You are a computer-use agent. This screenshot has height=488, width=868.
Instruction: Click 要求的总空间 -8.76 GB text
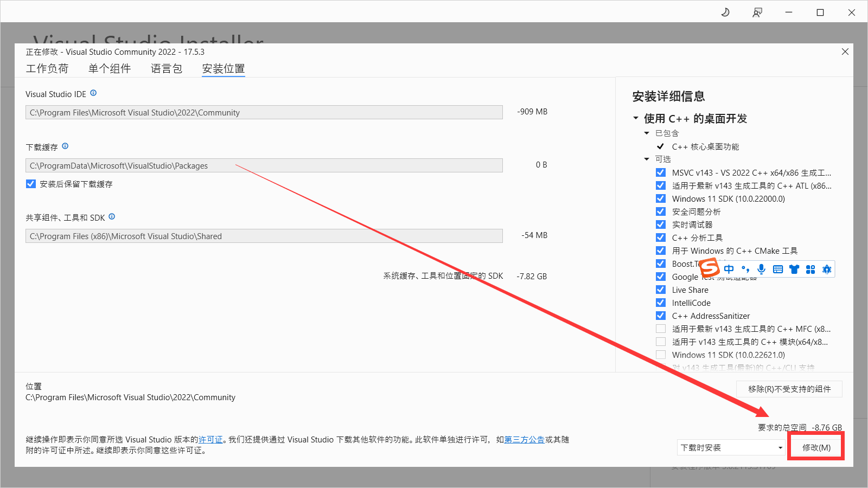pyautogui.click(x=800, y=427)
